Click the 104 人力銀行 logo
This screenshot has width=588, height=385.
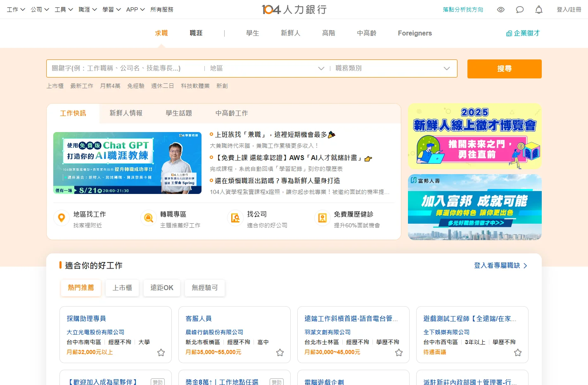294,9
